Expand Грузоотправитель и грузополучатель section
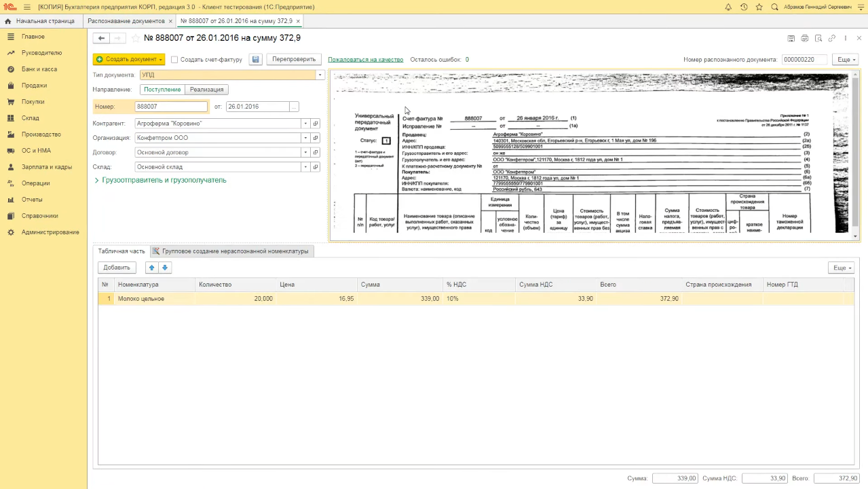868x489 pixels. click(160, 181)
